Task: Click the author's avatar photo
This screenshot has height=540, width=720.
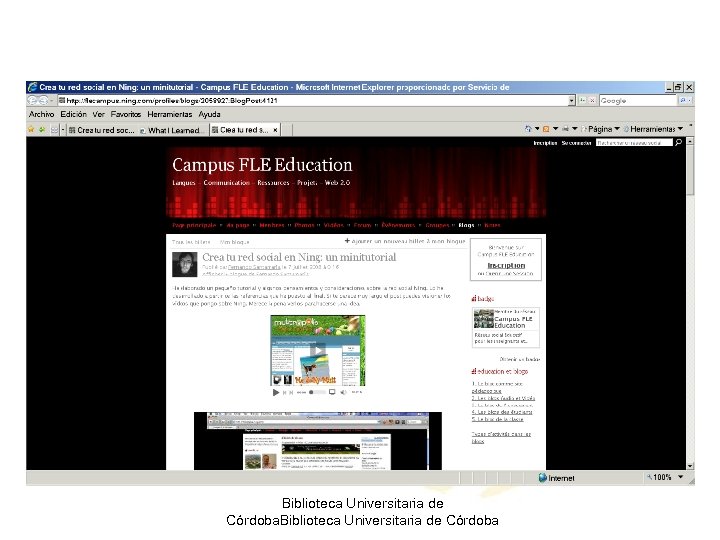Action: pos(185,264)
